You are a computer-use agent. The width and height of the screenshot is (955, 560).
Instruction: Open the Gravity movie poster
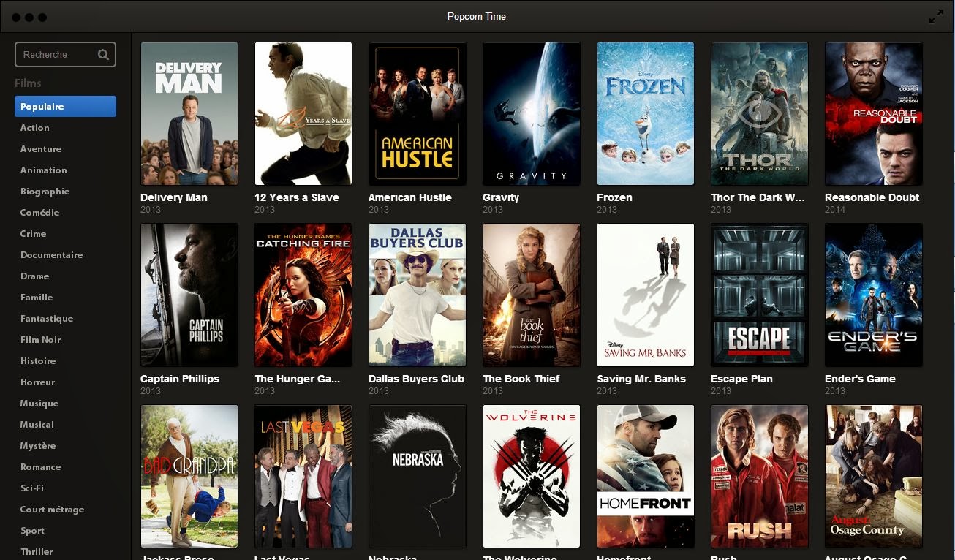[532, 113]
